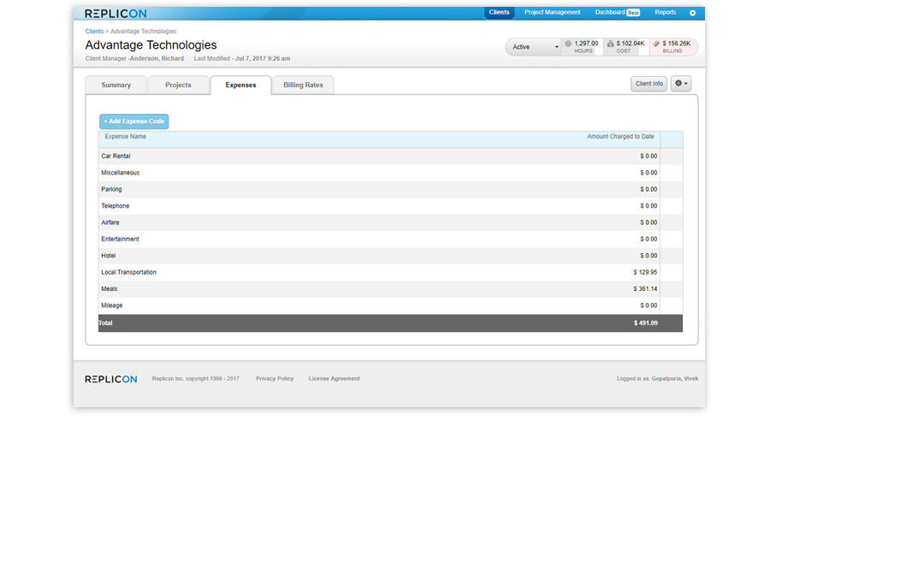Open the settings gear in top navigation bar
924x569 pixels.
692,13
